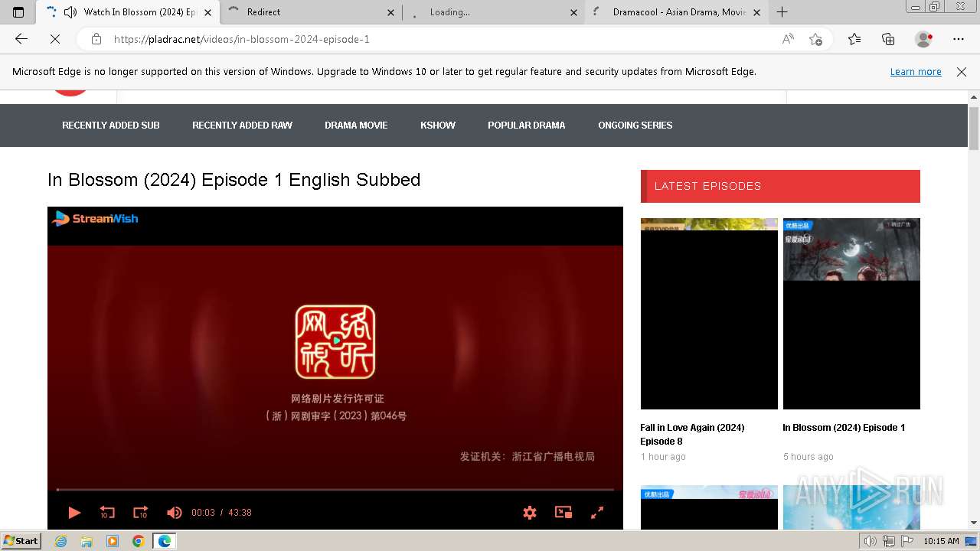Switch to the Loading... tab
This screenshot has height=551, width=980.
click(x=494, y=12)
